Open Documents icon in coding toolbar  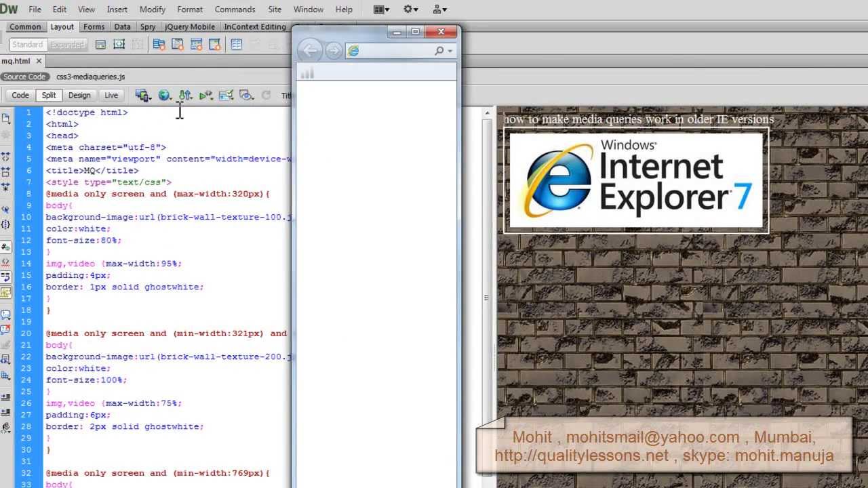coord(5,119)
